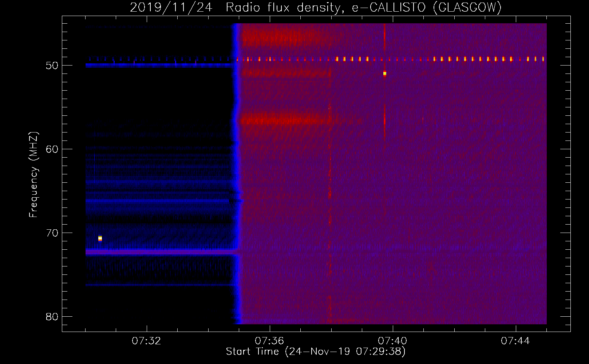
Task: Click the 80 frequency tick label
Action: point(52,317)
